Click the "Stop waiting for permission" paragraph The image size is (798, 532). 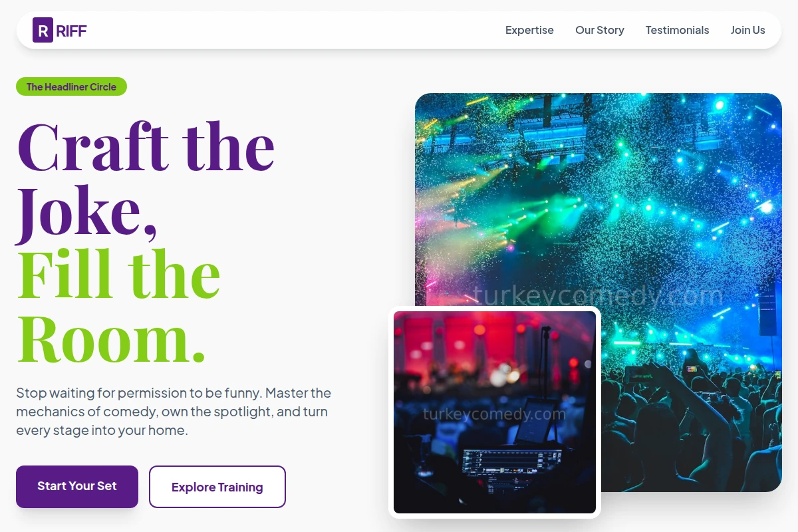(174, 412)
